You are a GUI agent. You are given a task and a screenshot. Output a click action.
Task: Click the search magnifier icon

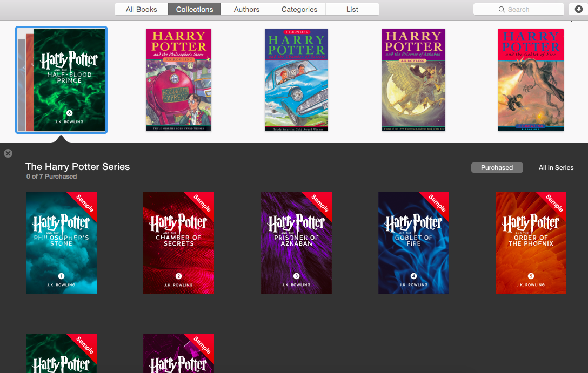pos(502,9)
